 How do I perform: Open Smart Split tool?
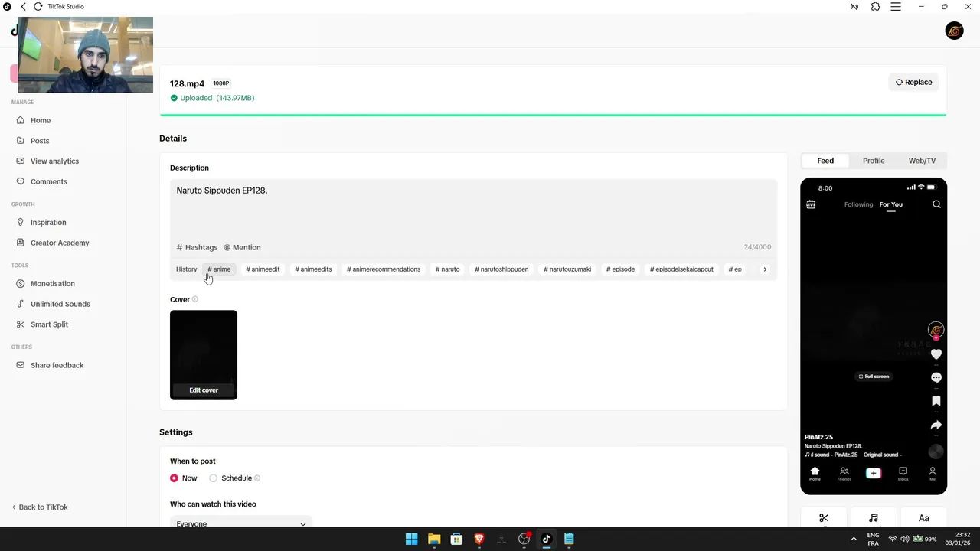[49, 324]
